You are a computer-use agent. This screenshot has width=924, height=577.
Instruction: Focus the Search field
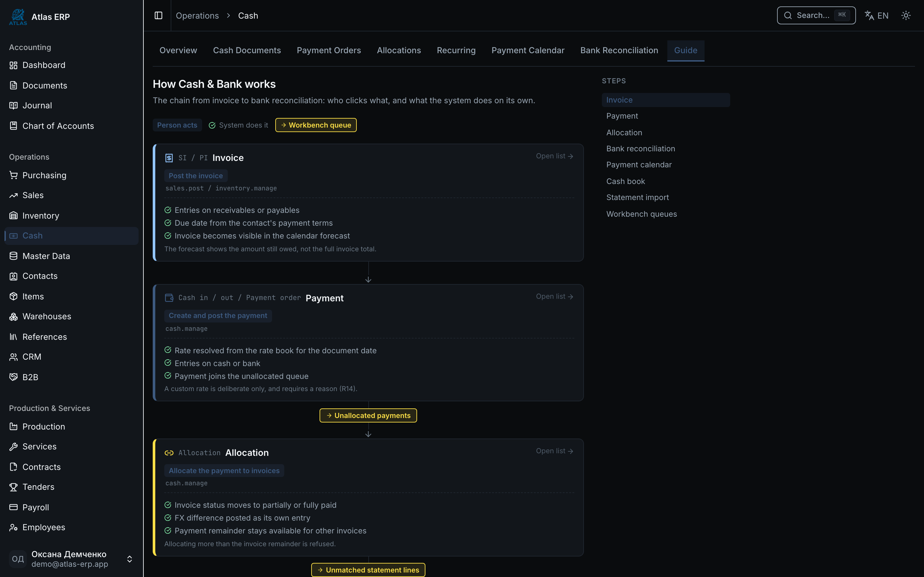point(816,15)
